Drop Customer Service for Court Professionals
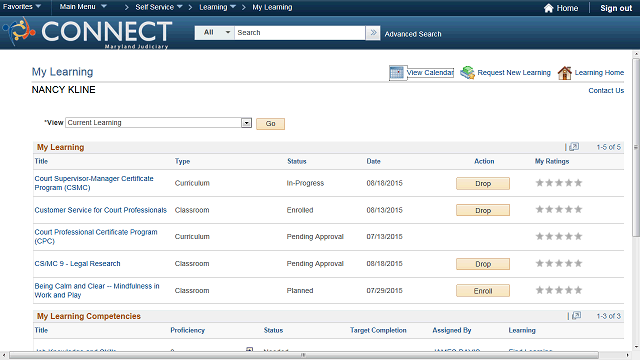Viewport: 640px width, 360px height. tap(483, 210)
